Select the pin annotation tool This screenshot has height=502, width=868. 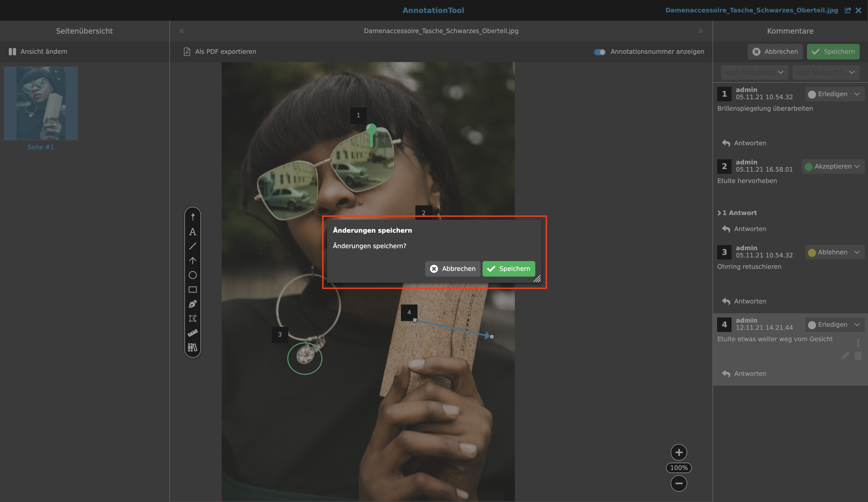coord(192,217)
